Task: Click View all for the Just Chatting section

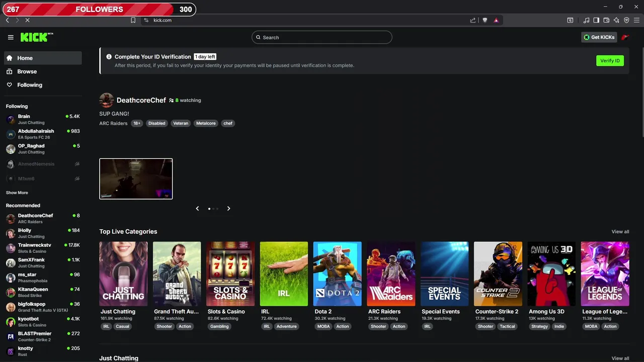Action: [620, 358]
